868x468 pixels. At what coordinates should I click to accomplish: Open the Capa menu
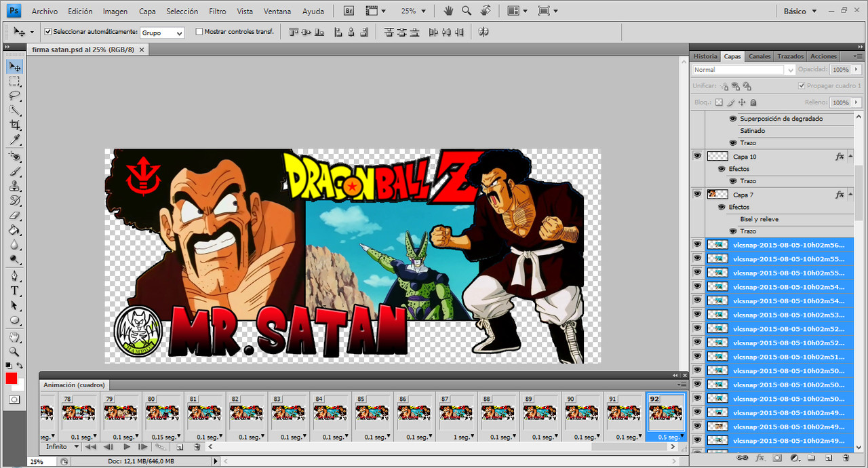(x=147, y=12)
